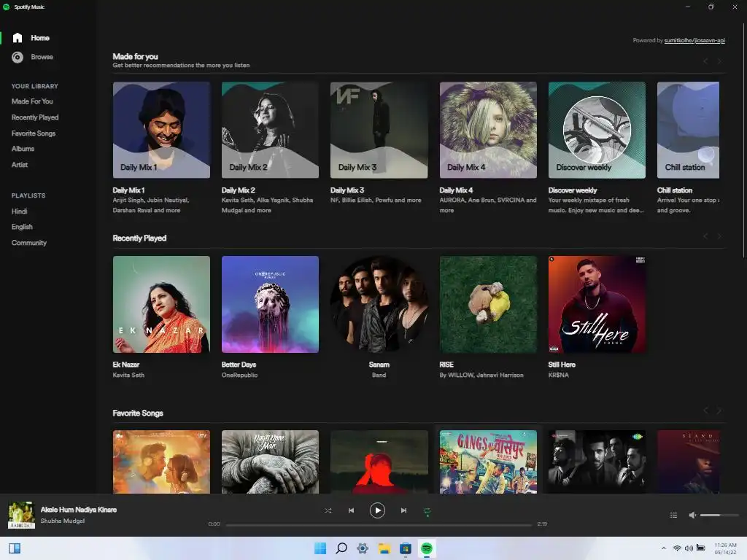Open the English playlist
This screenshot has width=747, height=560.
click(x=22, y=227)
